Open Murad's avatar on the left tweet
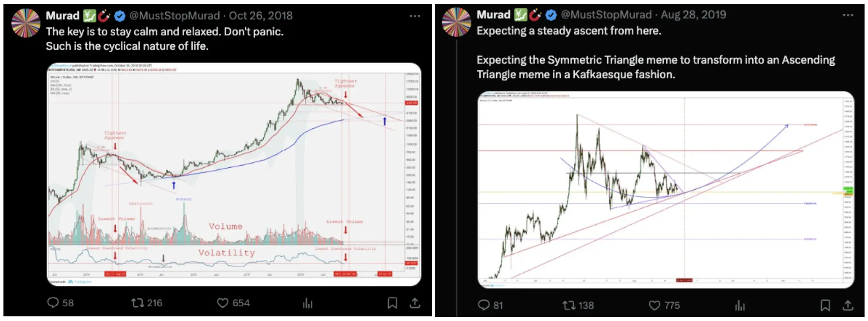The width and height of the screenshot is (868, 321). (x=26, y=23)
